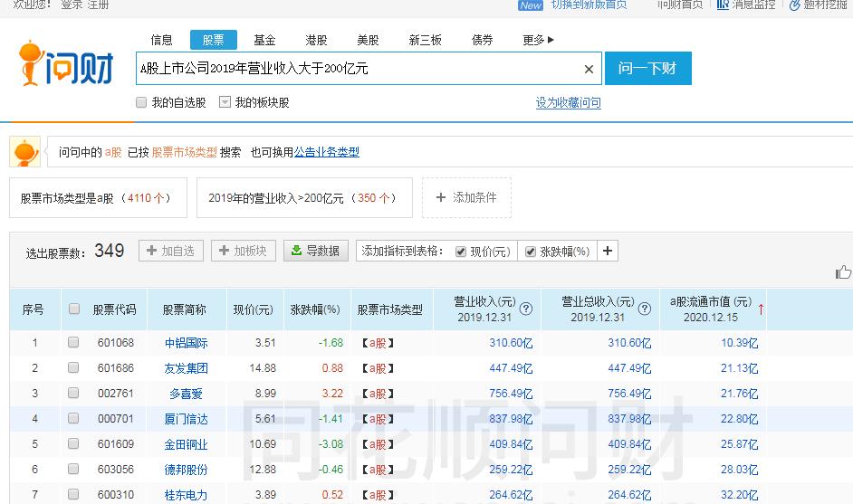
Task: Click the 问一下财 search button
Action: [x=648, y=68]
